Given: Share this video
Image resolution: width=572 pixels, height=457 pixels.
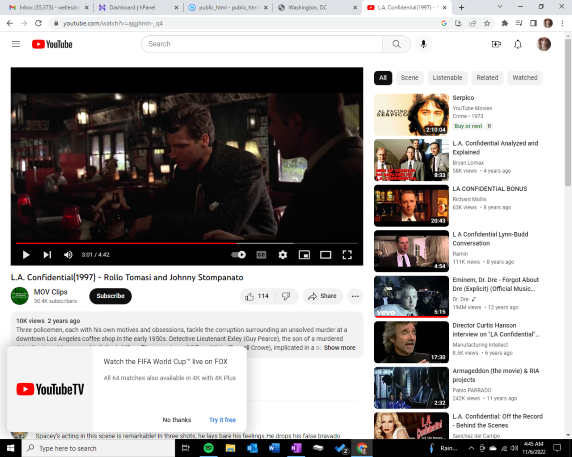Looking at the screenshot, I should pyautogui.click(x=322, y=296).
